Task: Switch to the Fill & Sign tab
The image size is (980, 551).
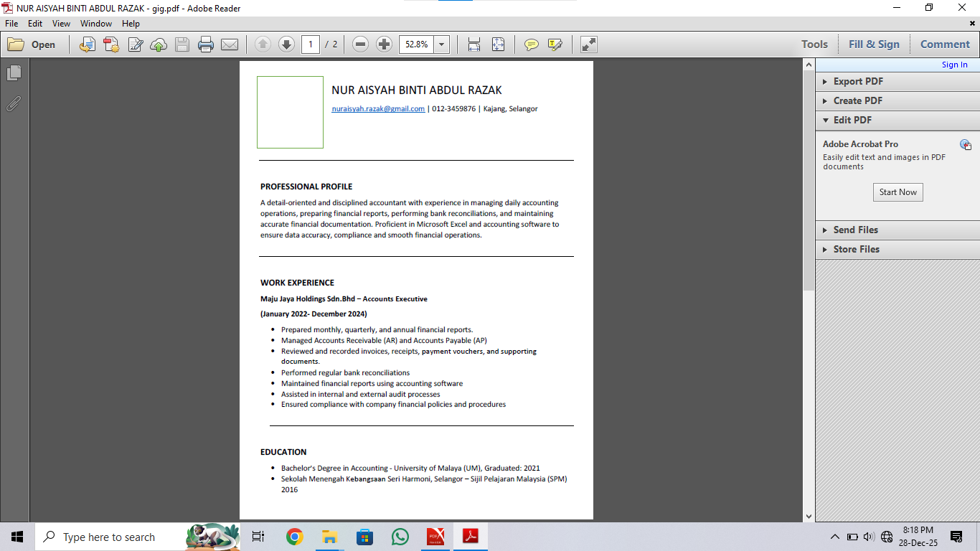Action: pyautogui.click(x=874, y=44)
